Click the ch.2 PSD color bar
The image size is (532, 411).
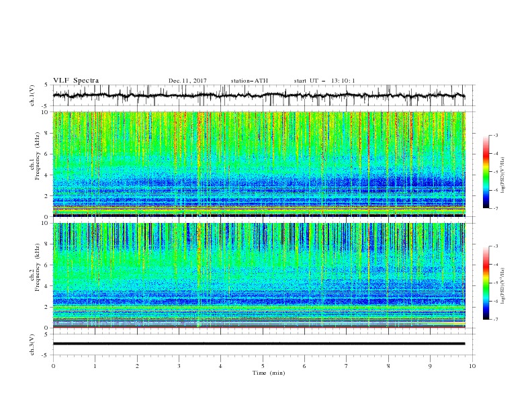(486, 283)
